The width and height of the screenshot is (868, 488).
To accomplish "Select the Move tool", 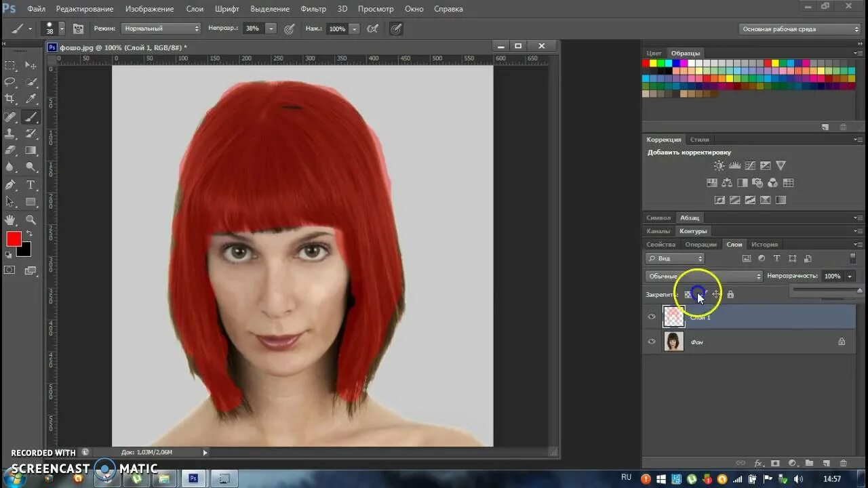I will pos(31,65).
